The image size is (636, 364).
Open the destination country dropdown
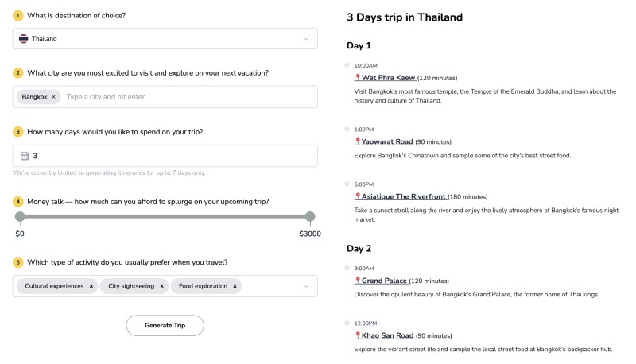click(x=165, y=38)
